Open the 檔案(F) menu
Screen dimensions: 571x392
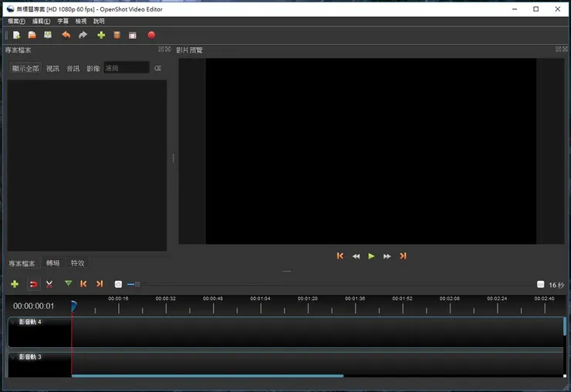pyautogui.click(x=16, y=21)
